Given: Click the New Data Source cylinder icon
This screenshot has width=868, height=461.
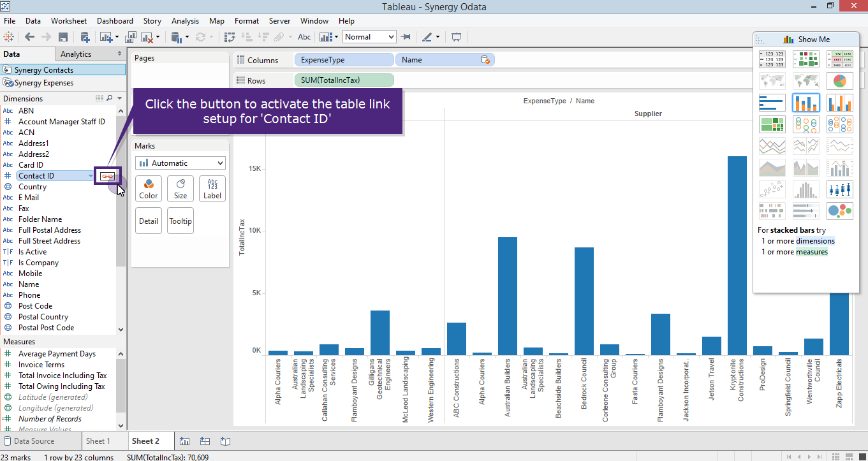Looking at the screenshot, I should click(x=84, y=37).
